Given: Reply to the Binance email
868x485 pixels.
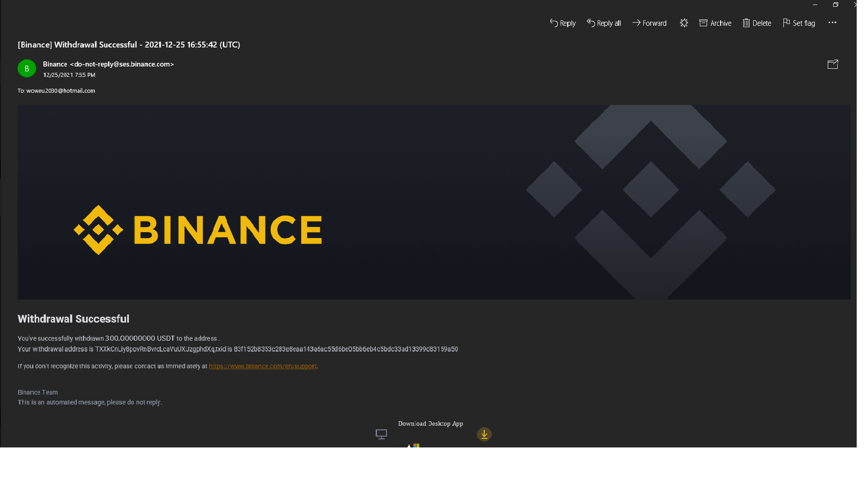Looking at the screenshot, I should point(562,23).
